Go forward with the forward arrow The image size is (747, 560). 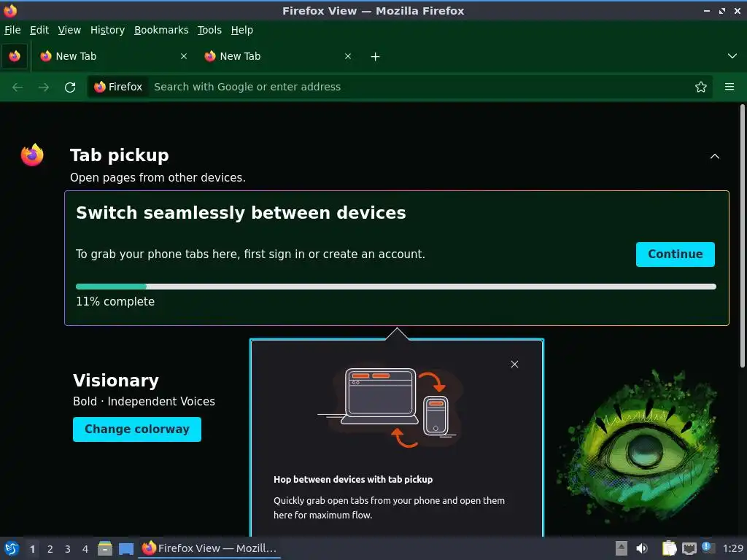[44, 87]
